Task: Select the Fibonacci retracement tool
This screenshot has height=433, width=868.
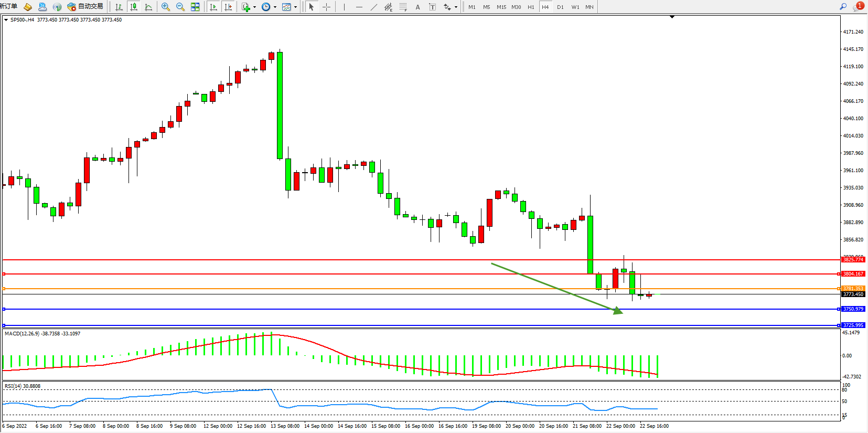Action: pyautogui.click(x=403, y=7)
